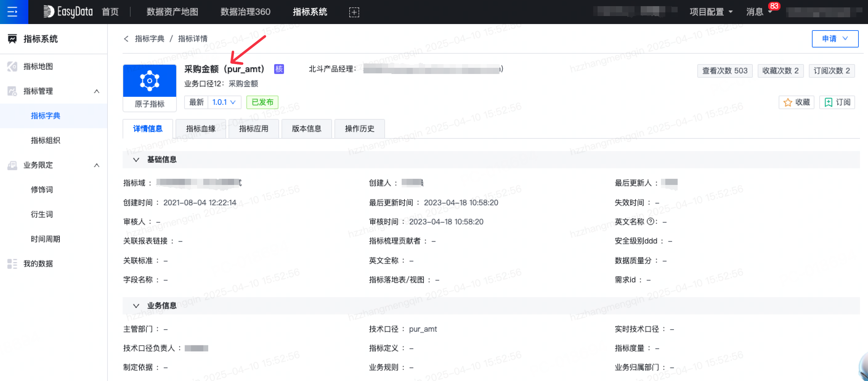868x381 pixels.
Task: Click the red 83 message badge
Action: [774, 6]
